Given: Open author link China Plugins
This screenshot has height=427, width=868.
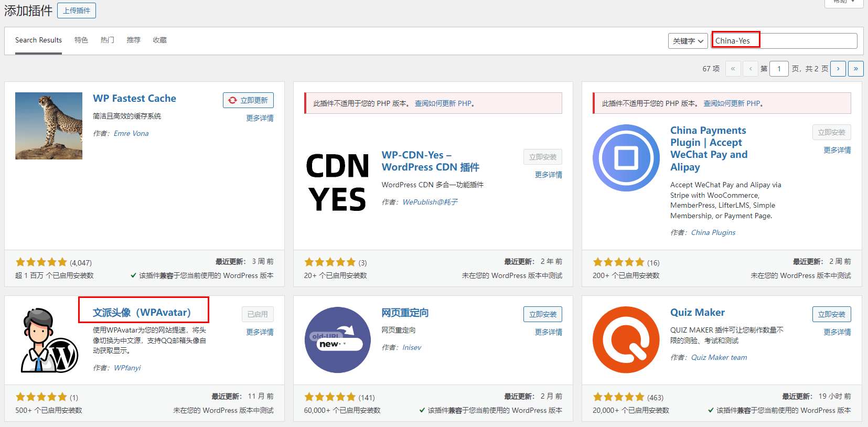Looking at the screenshot, I should pyautogui.click(x=713, y=232).
